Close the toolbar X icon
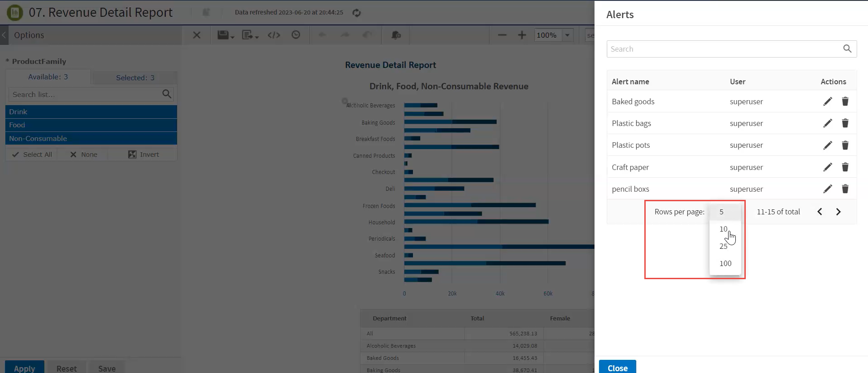 [197, 35]
